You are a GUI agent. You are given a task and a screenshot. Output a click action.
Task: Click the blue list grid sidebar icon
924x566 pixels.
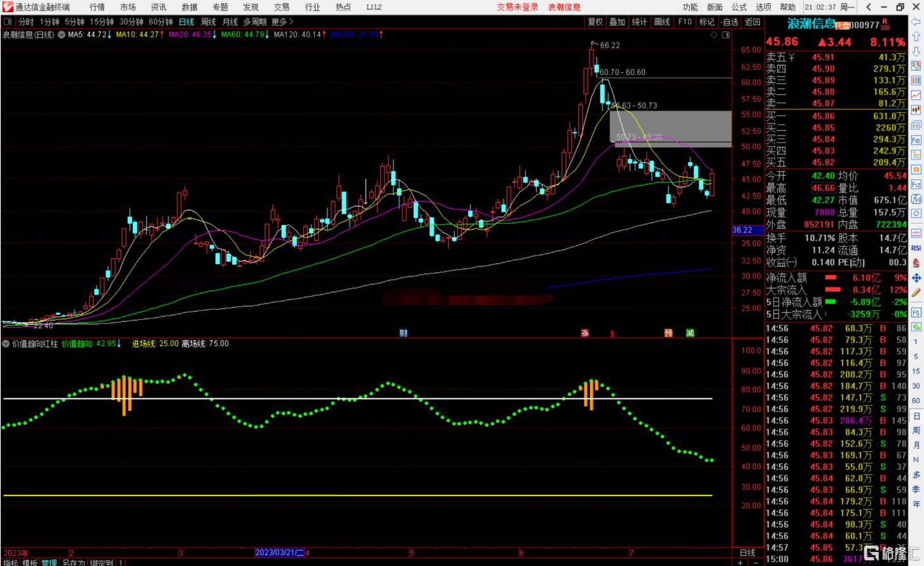point(916,81)
